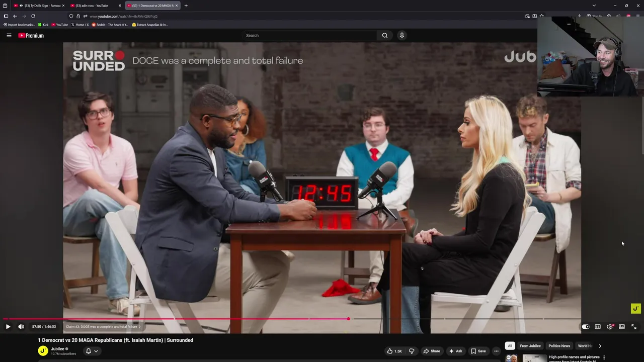Toggle the browser sidebar icon

pyautogui.click(x=6, y=16)
